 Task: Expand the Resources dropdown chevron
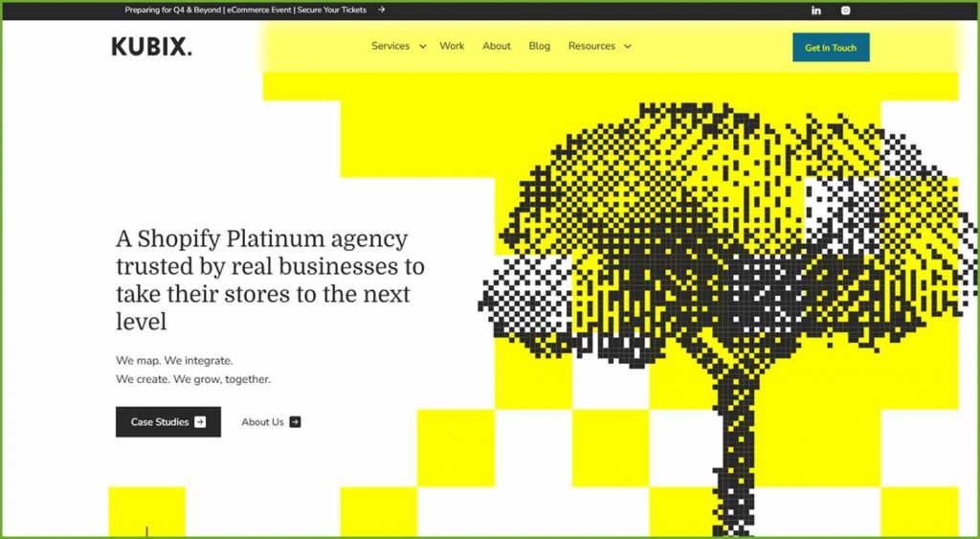click(x=628, y=46)
